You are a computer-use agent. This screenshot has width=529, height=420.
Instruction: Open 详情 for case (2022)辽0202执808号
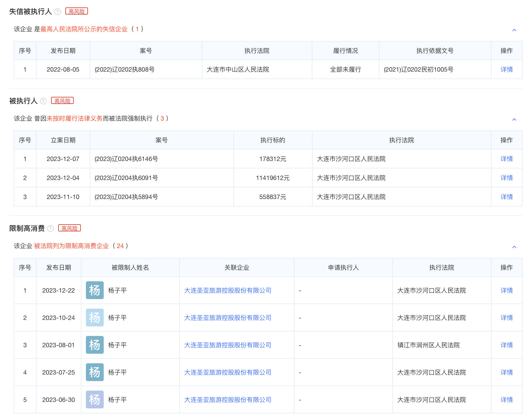pos(507,70)
